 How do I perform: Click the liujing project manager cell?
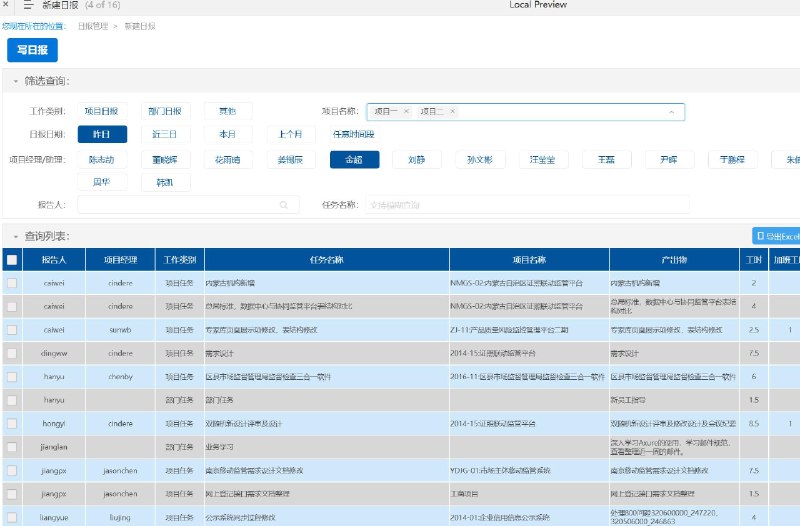click(x=120, y=517)
